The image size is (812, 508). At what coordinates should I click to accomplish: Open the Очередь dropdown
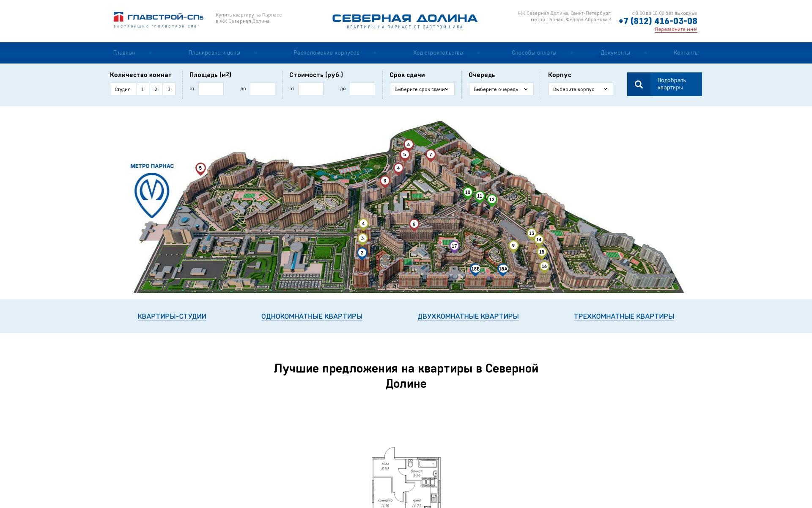coord(501,89)
